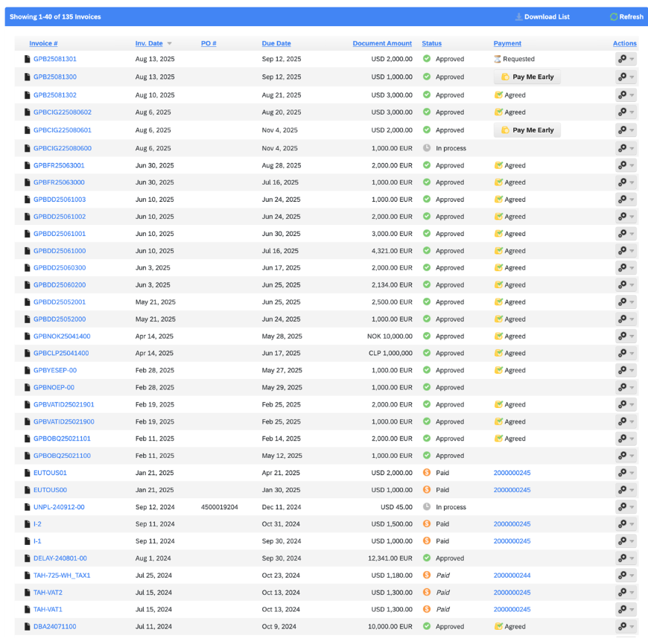The width and height of the screenshot is (648, 644).
Task: Open invoice GPBVATID25021901
Action: 63,404
